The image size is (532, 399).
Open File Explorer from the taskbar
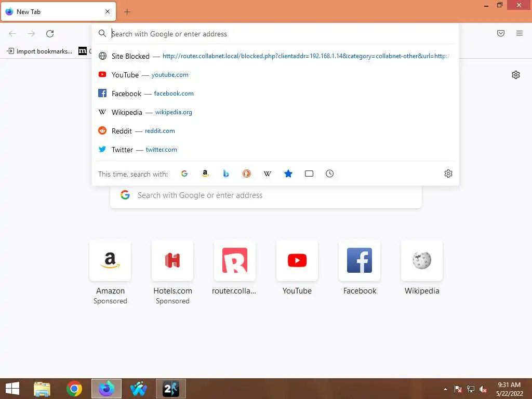tap(42, 389)
